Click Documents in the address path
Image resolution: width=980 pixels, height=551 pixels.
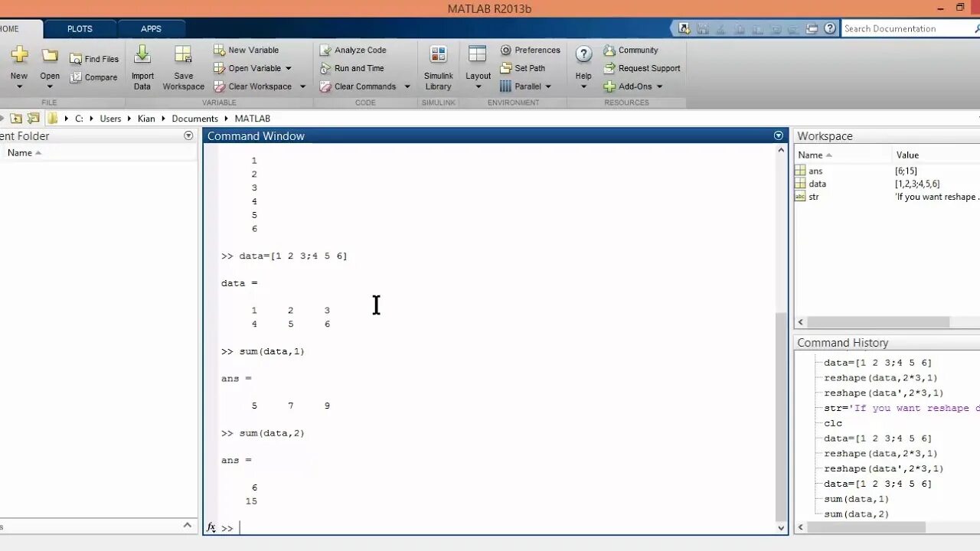pyautogui.click(x=194, y=119)
